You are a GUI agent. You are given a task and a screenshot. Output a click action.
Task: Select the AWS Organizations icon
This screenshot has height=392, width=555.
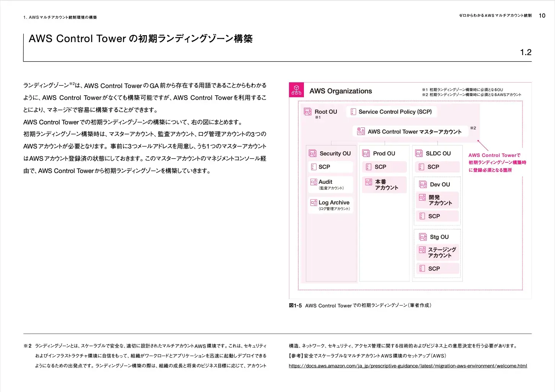(296, 89)
